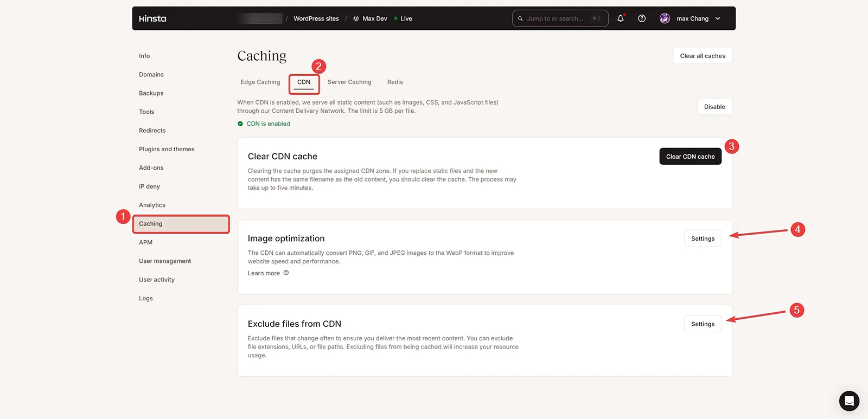The width and height of the screenshot is (868, 419).
Task: Click the max Chang avatar
Action: tap(665, 18)
